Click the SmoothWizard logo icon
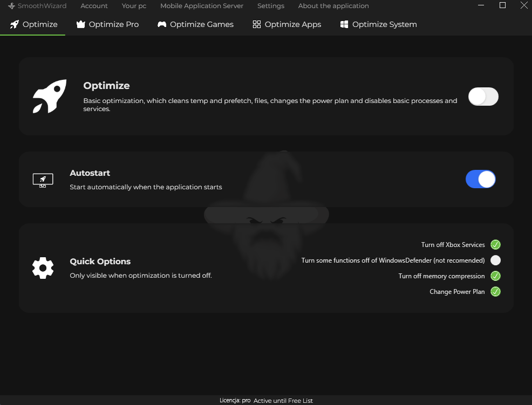 click(x=11, y=6)
